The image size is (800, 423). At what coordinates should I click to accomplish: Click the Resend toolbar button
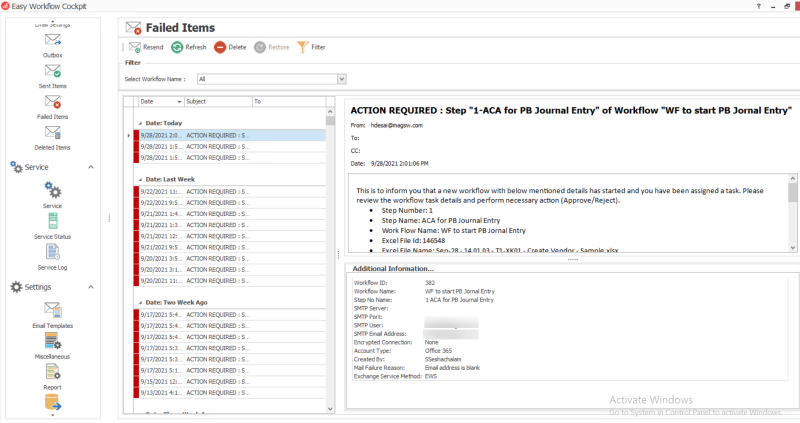(x=146, y=47)
